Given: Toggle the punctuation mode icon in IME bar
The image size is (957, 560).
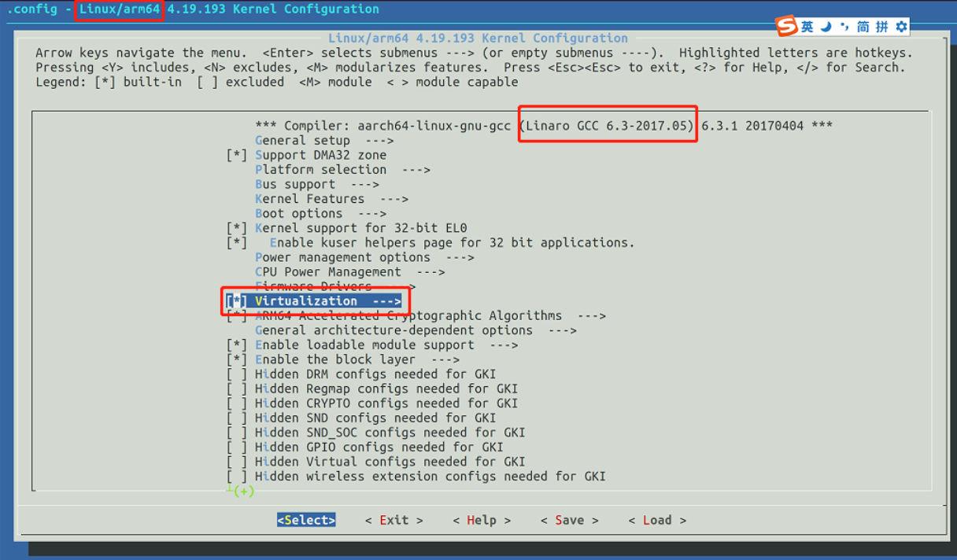Looking at the screenshot, I should (844, 27).
